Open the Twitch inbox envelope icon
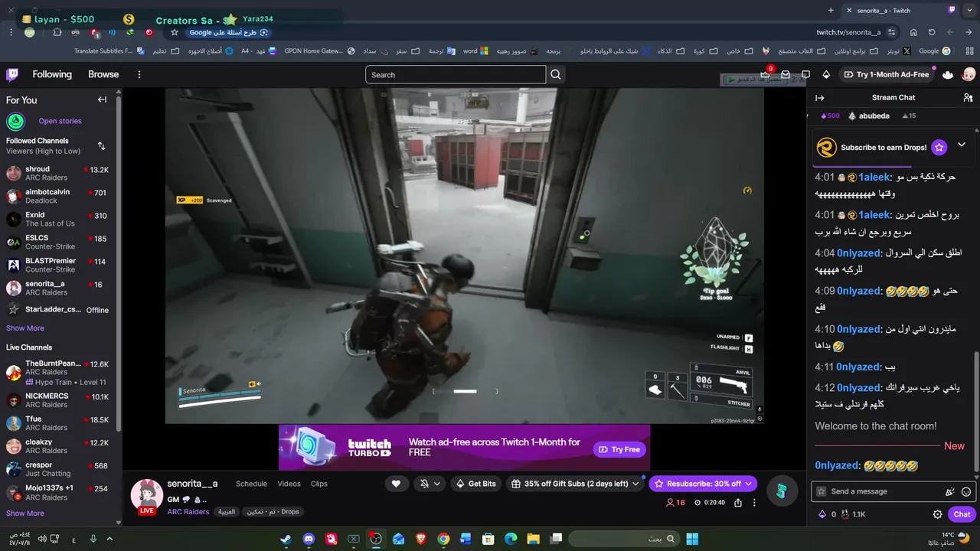Screen dimensions: 980x551 click(786, 74)
